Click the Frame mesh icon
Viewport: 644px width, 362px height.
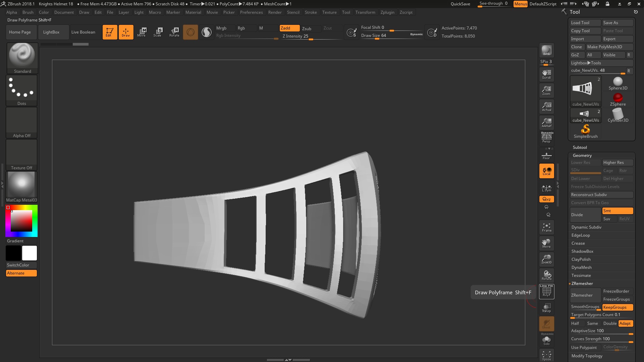pyautogui.click(x=546, y=227)
